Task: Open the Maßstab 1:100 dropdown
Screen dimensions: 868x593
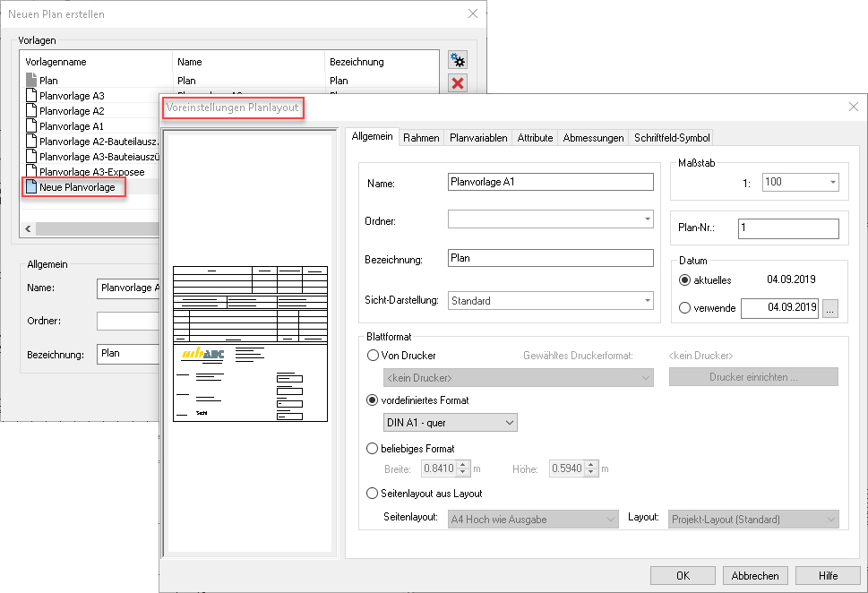Action: (801, 182)
